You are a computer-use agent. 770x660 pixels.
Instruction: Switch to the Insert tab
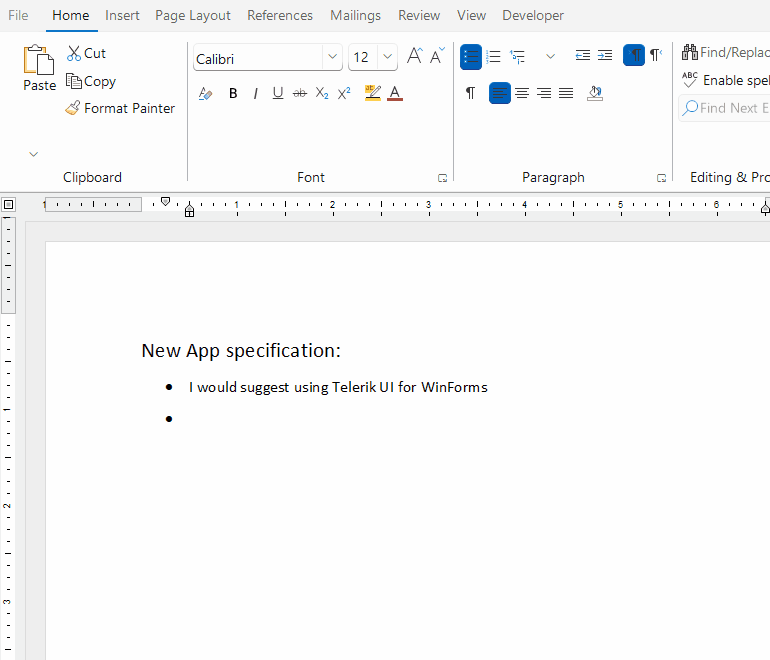click(122, 16)
